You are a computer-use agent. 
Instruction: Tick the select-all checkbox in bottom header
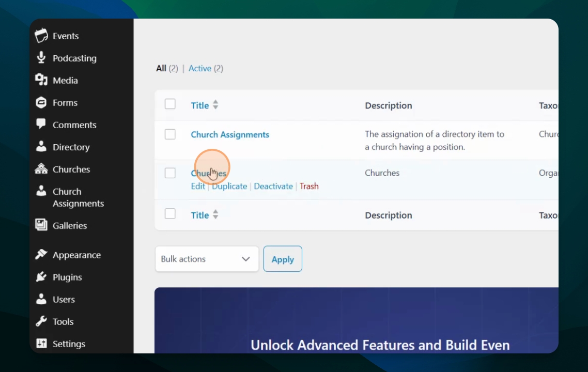[170, 214]
